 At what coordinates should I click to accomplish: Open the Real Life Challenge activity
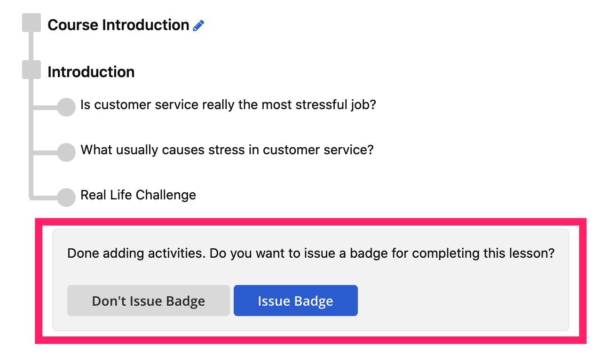138,195
